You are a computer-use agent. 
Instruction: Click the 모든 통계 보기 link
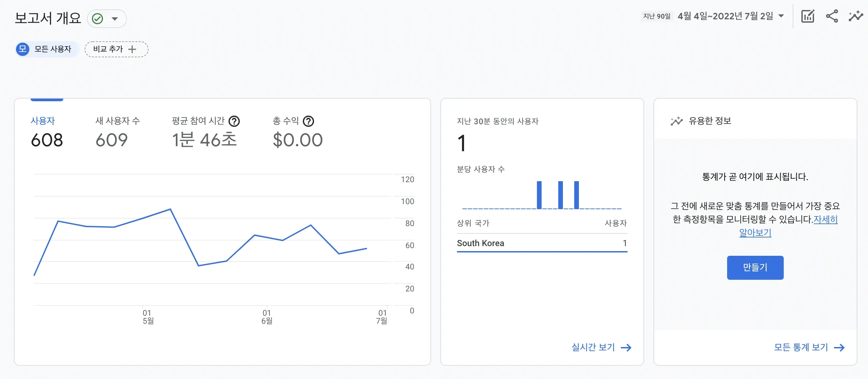click(x=801, y=347)
